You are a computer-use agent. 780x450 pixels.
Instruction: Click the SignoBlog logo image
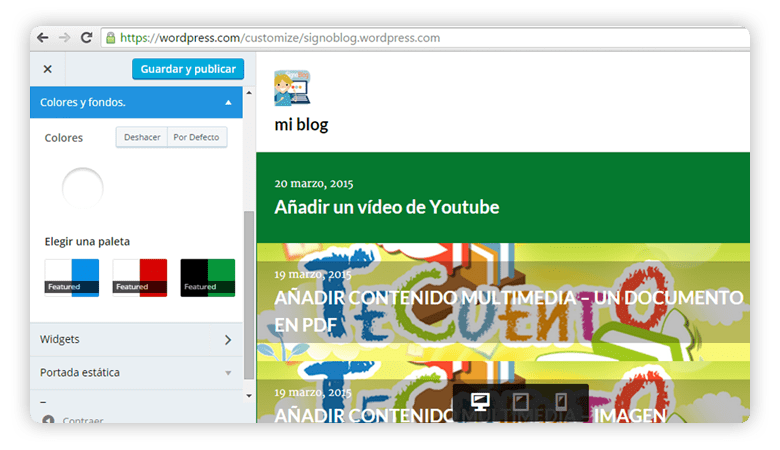292,88
